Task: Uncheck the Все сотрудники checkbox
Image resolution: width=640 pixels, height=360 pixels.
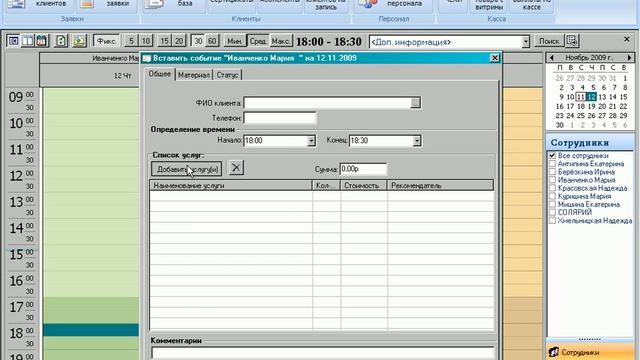Action: point(552,156)
